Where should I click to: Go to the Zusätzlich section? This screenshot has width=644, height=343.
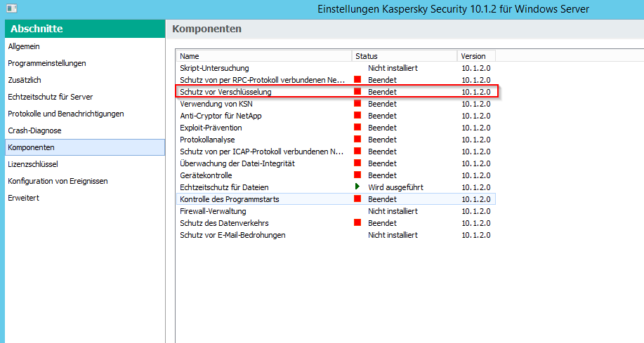point(85,80)
